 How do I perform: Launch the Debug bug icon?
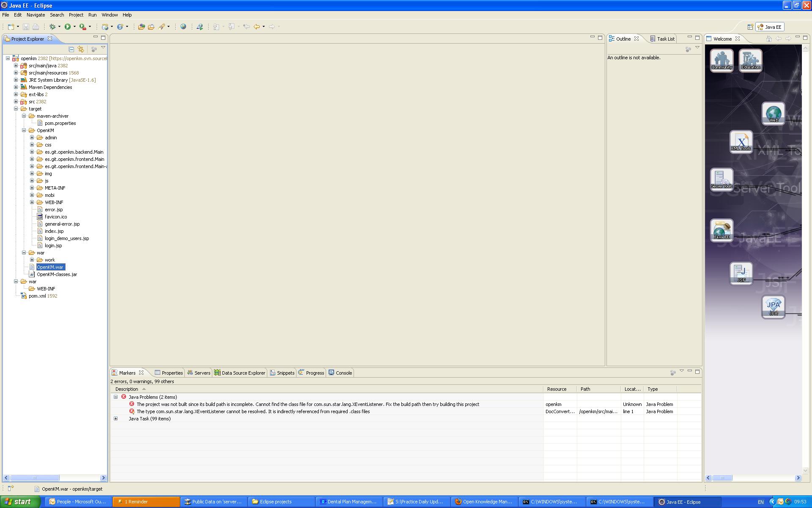[52, 27]
